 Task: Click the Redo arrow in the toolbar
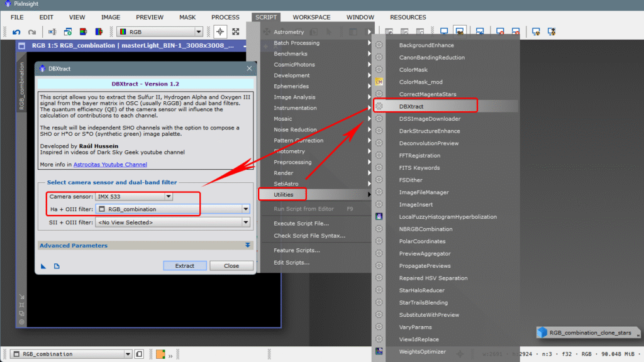(32, 31)
